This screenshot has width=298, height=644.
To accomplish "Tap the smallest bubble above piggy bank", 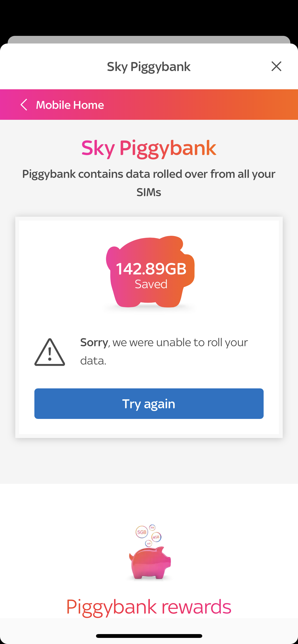I will [x=149, y=544].
